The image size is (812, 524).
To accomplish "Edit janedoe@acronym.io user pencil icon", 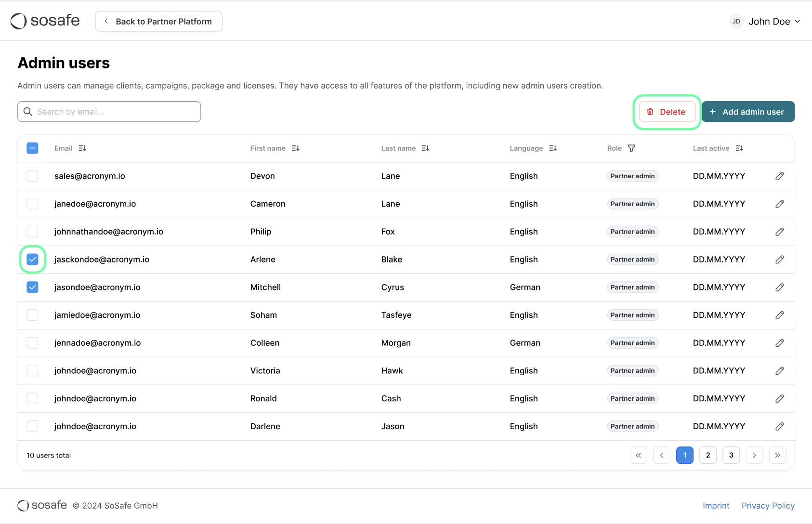I will click(780, 204).
